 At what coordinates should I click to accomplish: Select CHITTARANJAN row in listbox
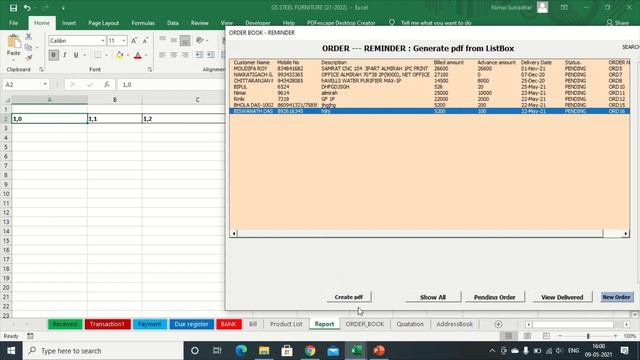429,81
